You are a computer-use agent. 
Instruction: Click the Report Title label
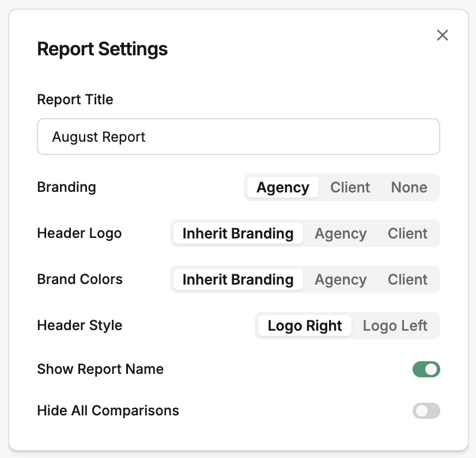pos(75,100)
